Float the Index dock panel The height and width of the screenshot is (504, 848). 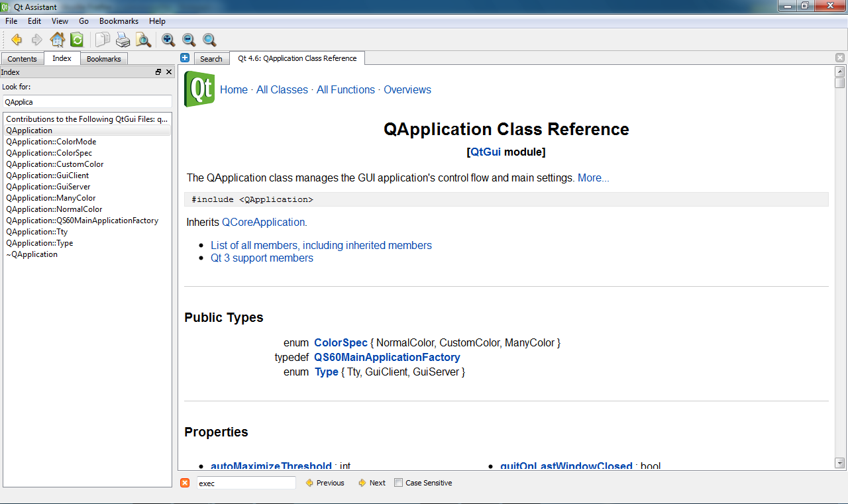pos(158,72)
